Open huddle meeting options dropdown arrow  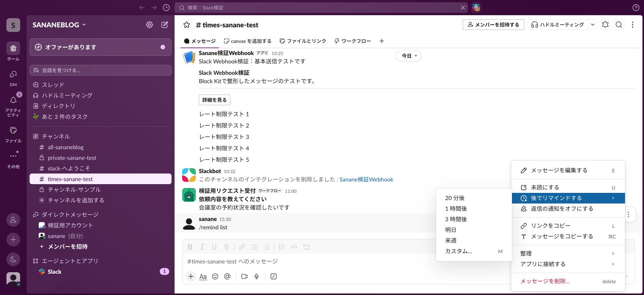tap(593, 25)
